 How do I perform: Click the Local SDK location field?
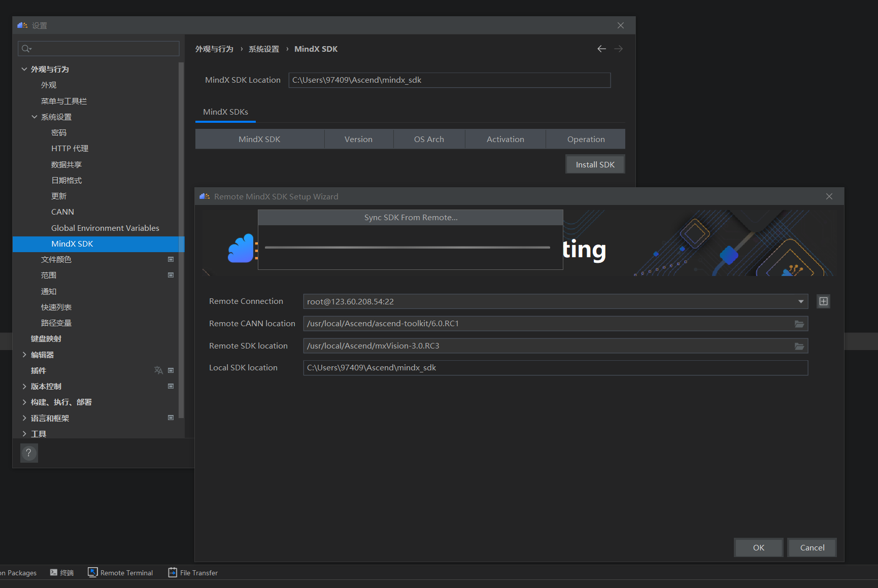point(555,368)
